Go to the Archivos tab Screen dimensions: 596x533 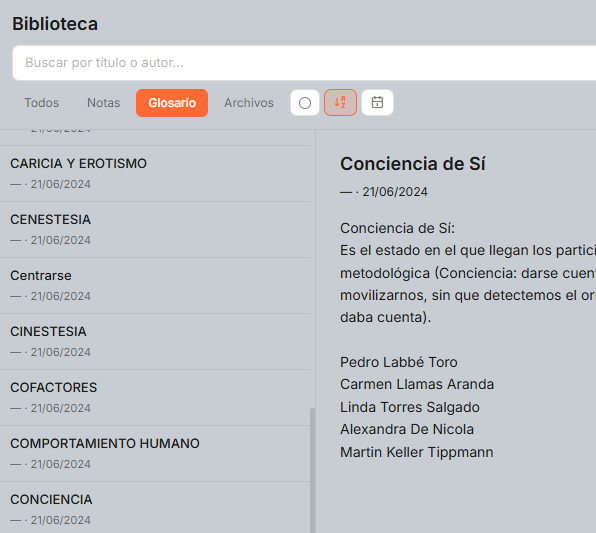click(x=249, y=103)
